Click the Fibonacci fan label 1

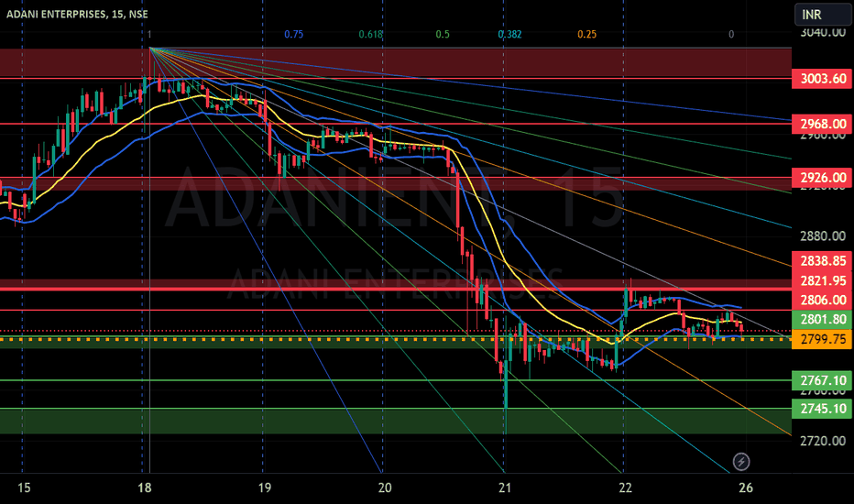[149, 34]
